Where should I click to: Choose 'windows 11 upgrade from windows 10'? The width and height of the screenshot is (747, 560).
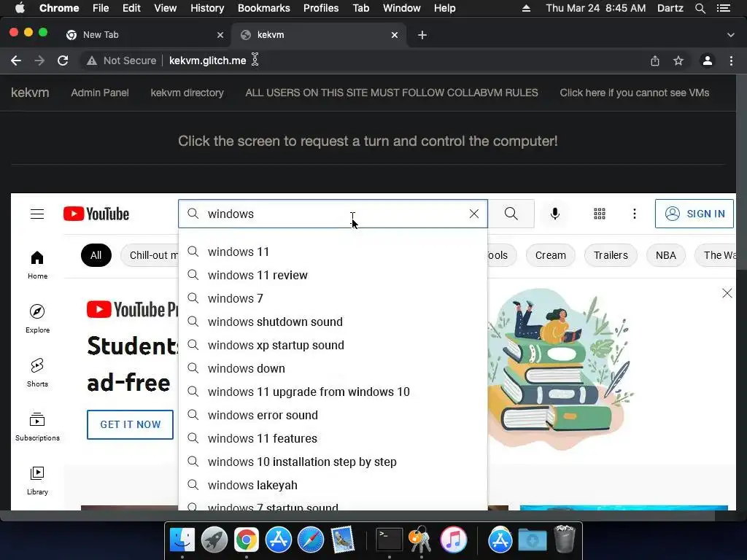point(333,392)
